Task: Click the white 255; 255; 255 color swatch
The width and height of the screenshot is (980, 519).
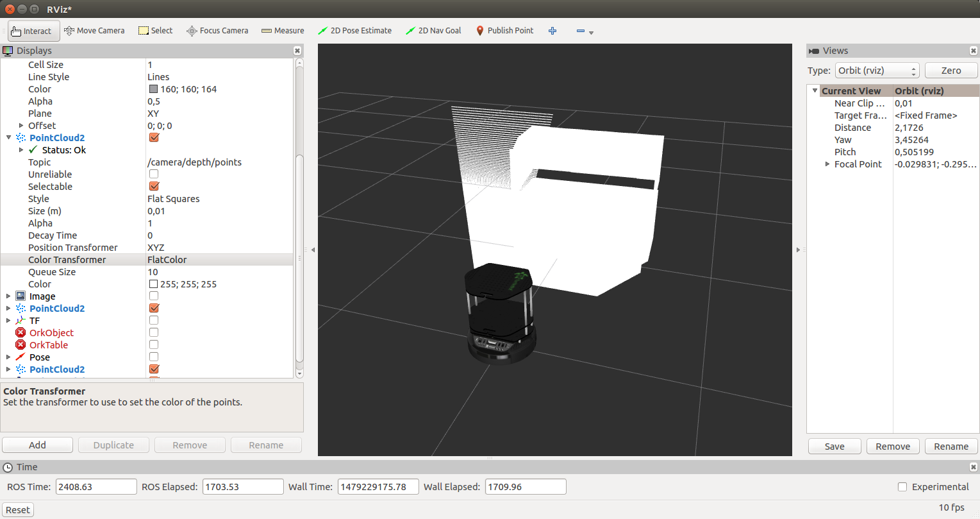Action: [153, 284]
